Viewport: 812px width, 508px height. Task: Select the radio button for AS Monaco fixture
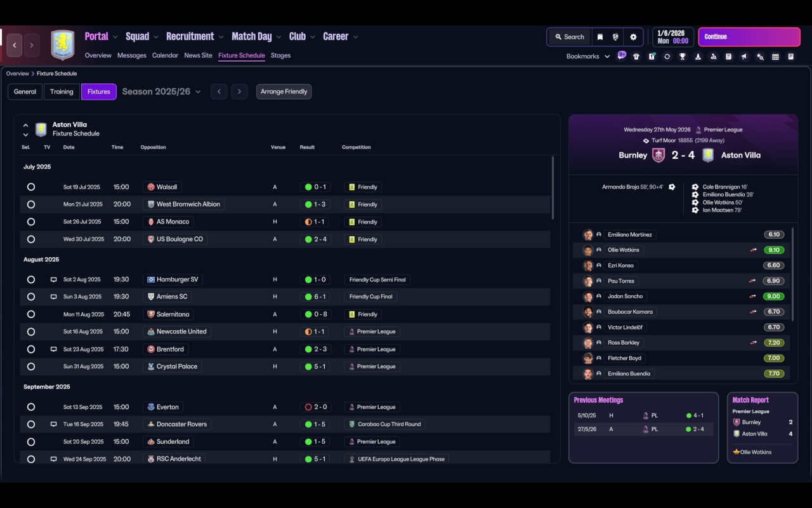[x=31, y=222]
